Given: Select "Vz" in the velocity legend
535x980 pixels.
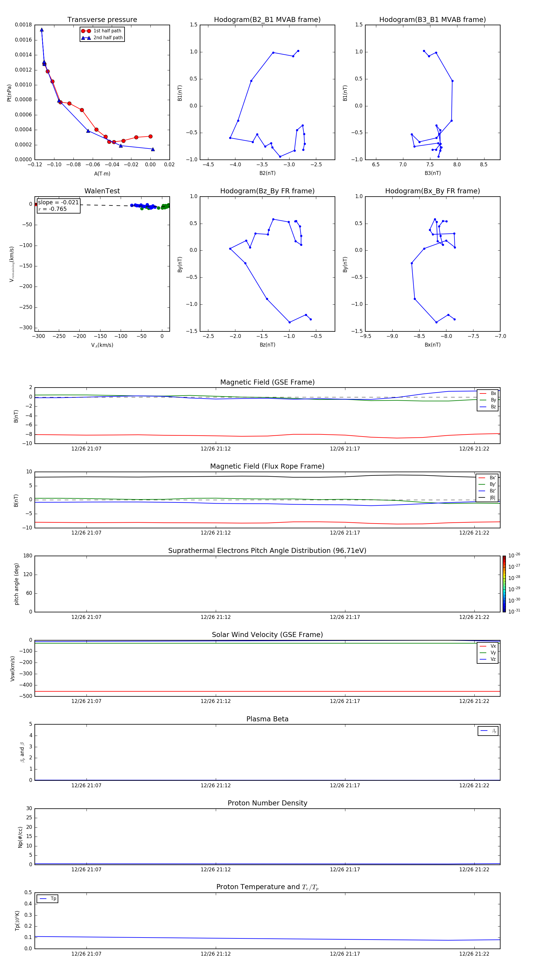Looking at the screenshot, I should coord(488,659).
